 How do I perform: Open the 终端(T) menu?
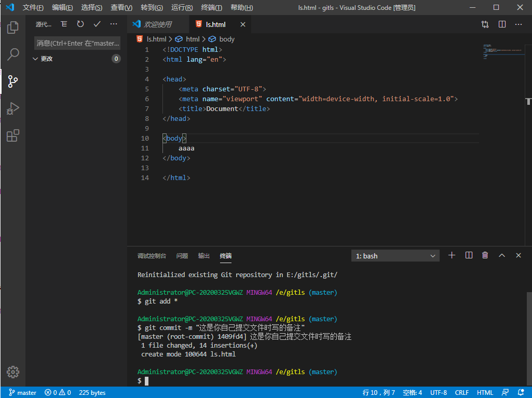click(211, 8)
